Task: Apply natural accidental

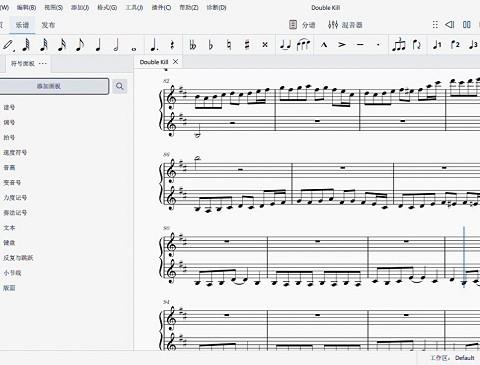Action: pos(229,45)
